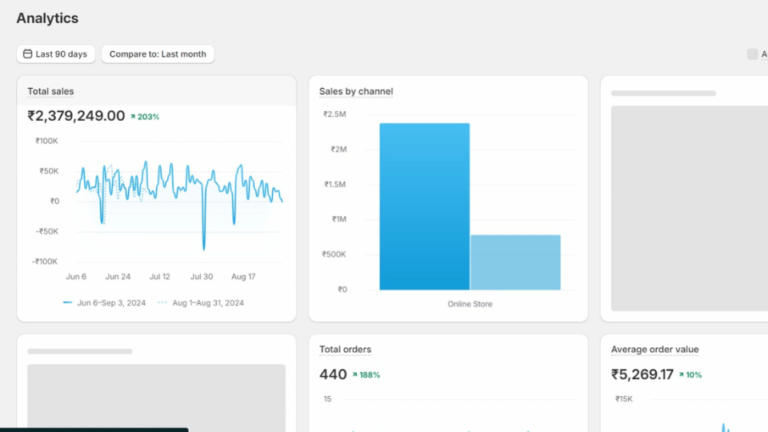
Task: Click the light blue comparison bar
Action: pos(515,262)
